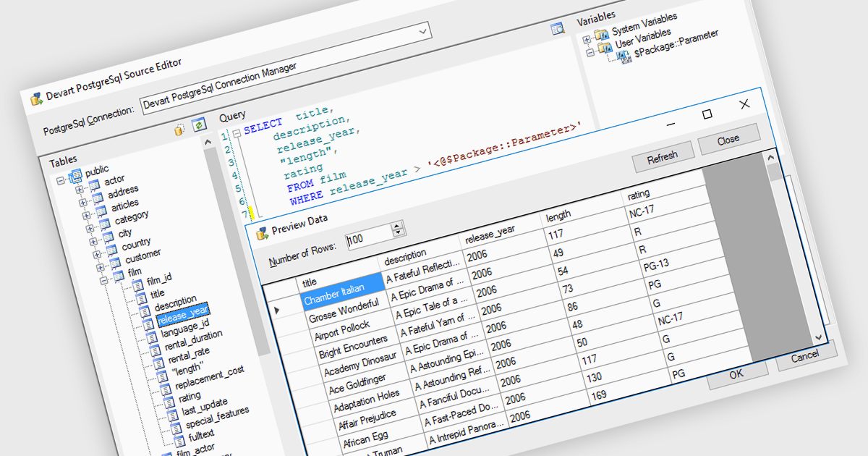The image size is (868, 456).
Task: Click the film_id column icon
Action: [137, 286]
